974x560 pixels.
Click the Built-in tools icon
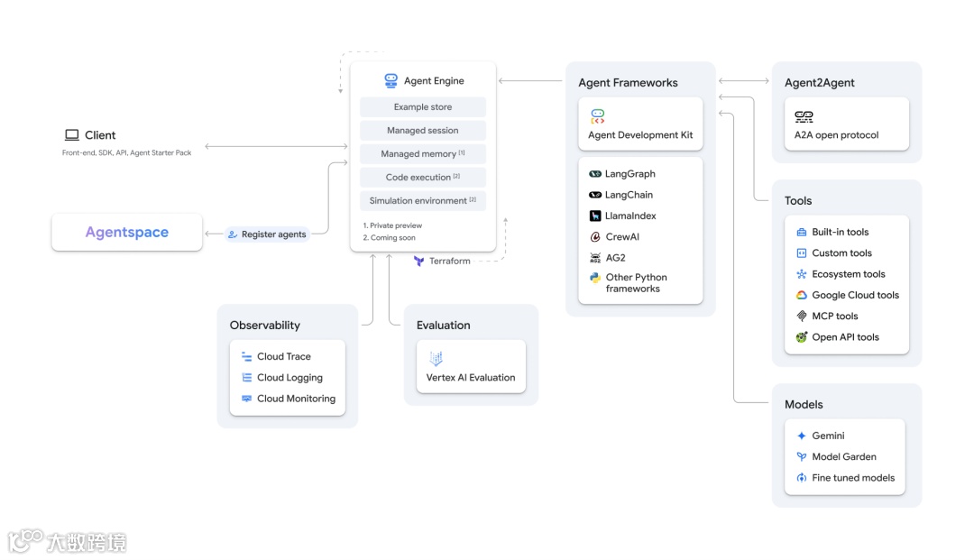pos(802,232)
